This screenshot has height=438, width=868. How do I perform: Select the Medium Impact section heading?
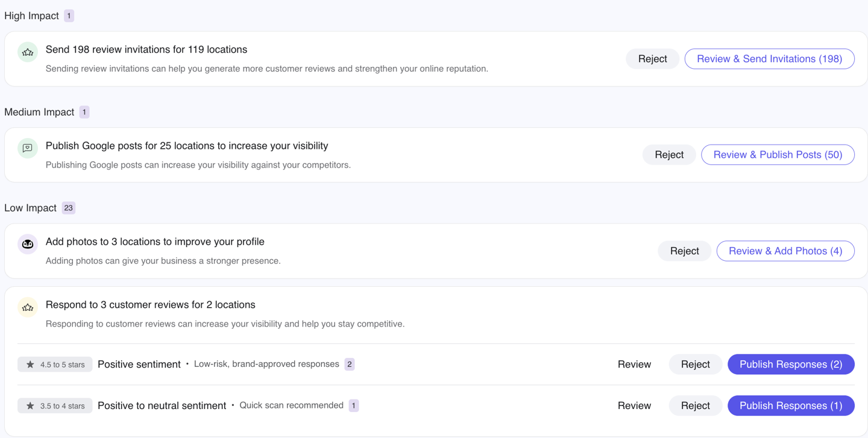(39, 112)
